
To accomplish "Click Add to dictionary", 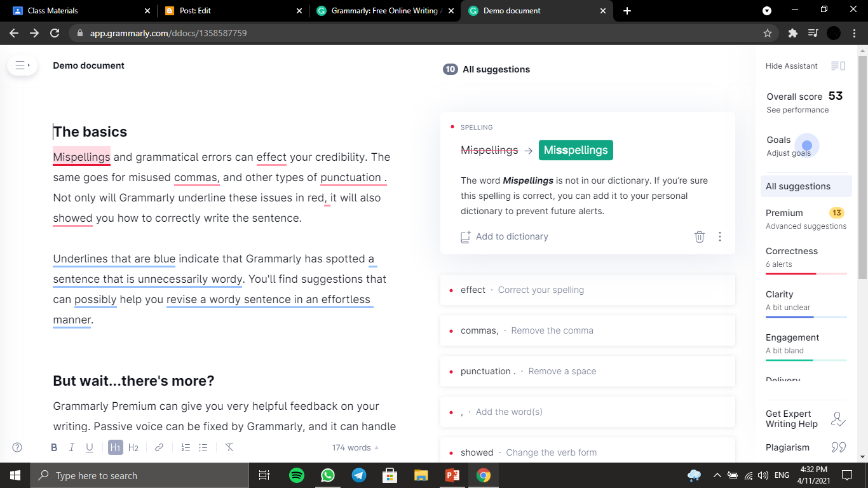I will (x=505, y=236).
